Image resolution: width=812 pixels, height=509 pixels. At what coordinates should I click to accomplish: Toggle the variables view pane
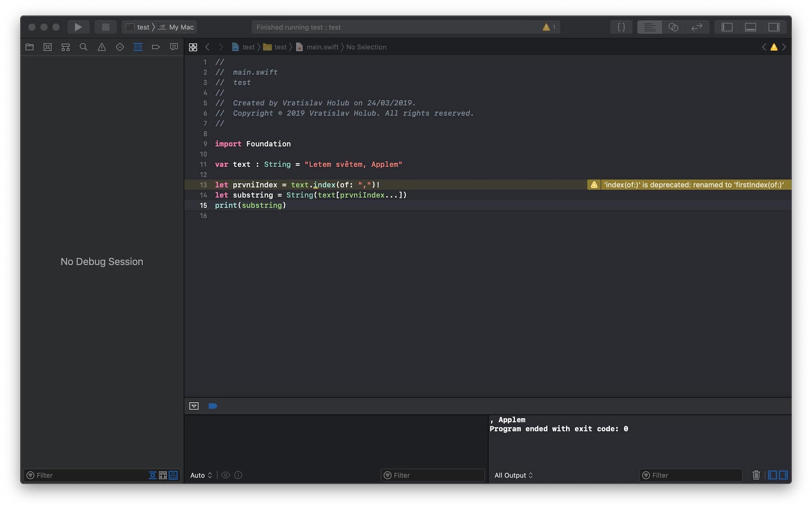[772, 475]
